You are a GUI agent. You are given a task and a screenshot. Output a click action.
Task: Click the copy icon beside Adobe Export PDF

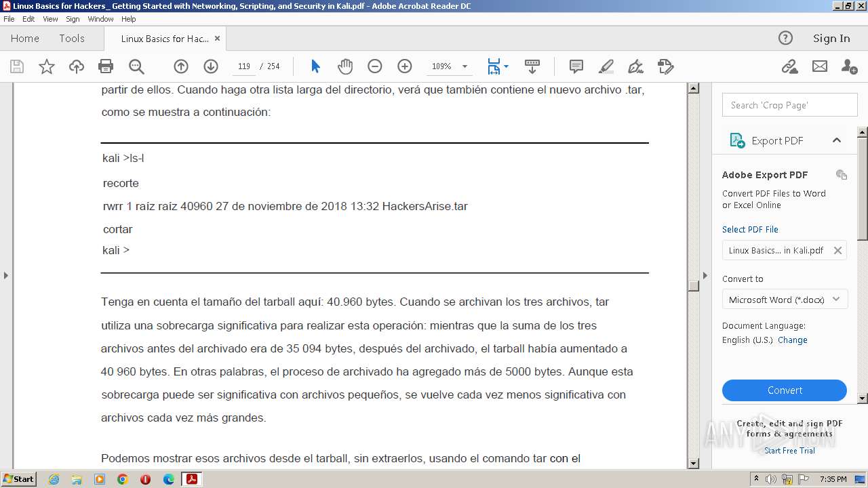coord(842,175)
